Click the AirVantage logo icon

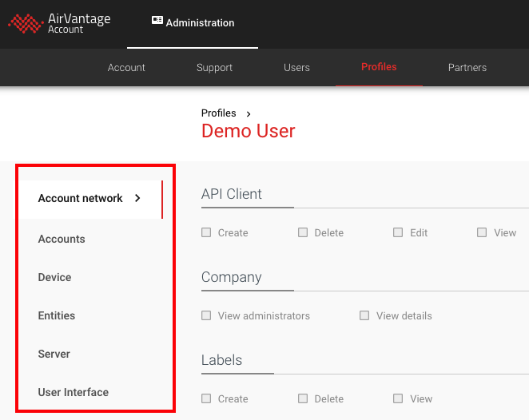click(x=25, y=24)
